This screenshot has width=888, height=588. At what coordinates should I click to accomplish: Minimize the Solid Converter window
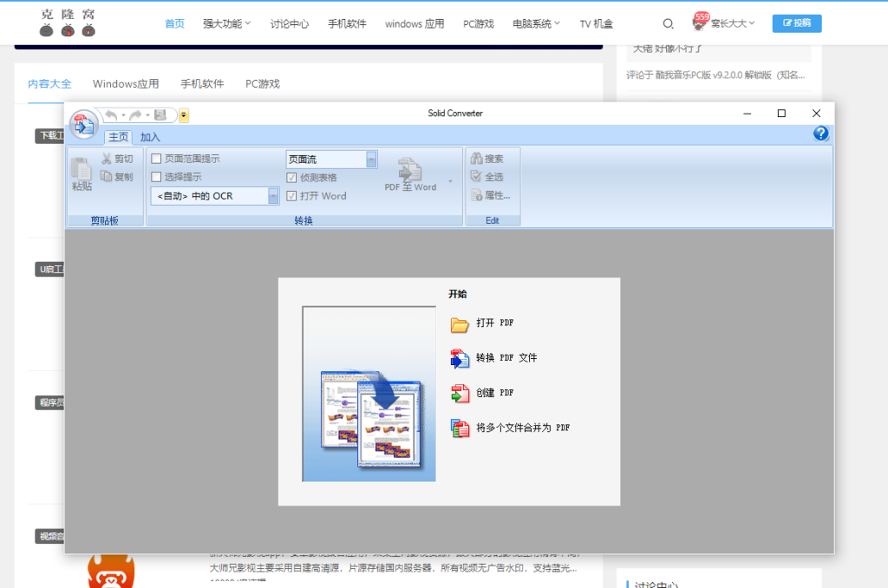click(x=747, y=114)
